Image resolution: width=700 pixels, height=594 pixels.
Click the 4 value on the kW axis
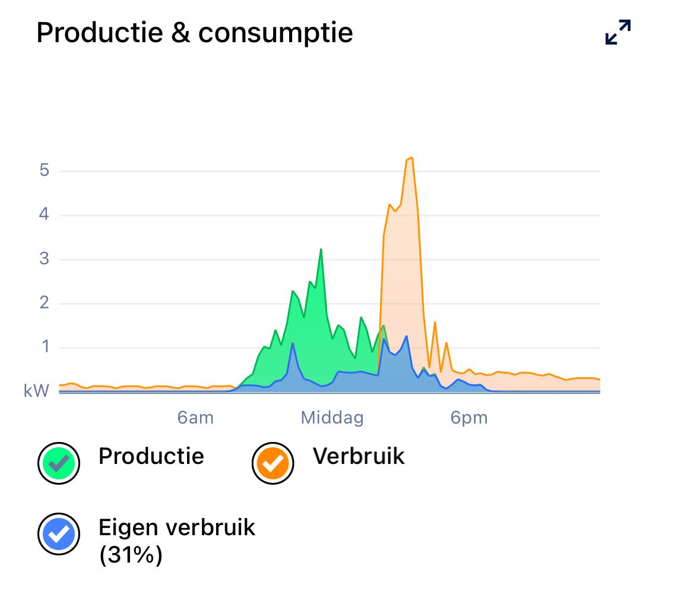click(x=44, y=215)
